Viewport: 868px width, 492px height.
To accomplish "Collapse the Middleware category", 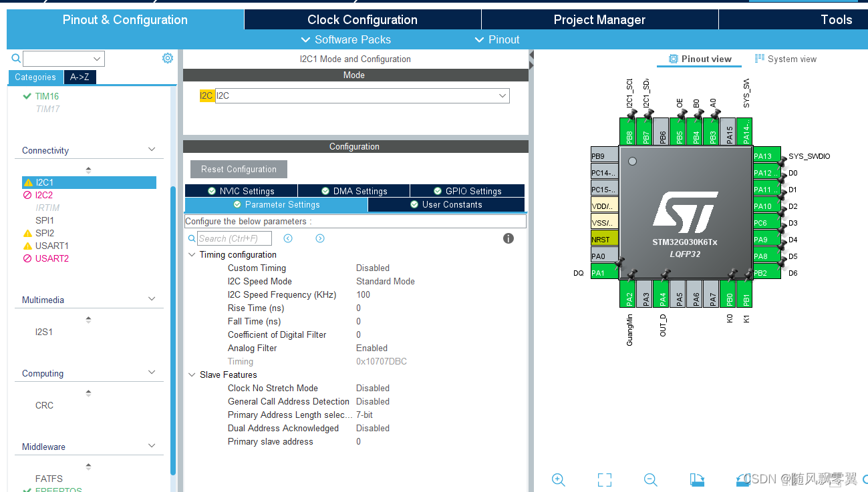I will tap(152, 446).
